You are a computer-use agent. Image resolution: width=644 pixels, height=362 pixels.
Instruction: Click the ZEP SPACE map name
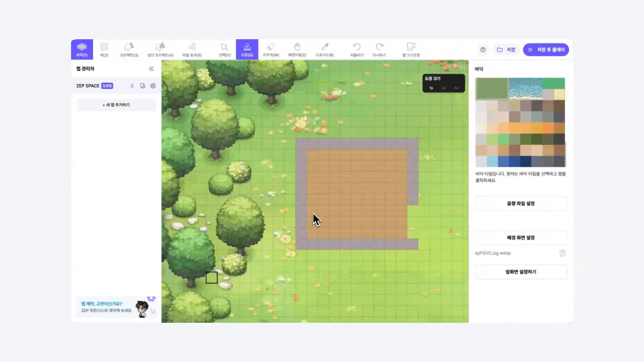(88, 86)
